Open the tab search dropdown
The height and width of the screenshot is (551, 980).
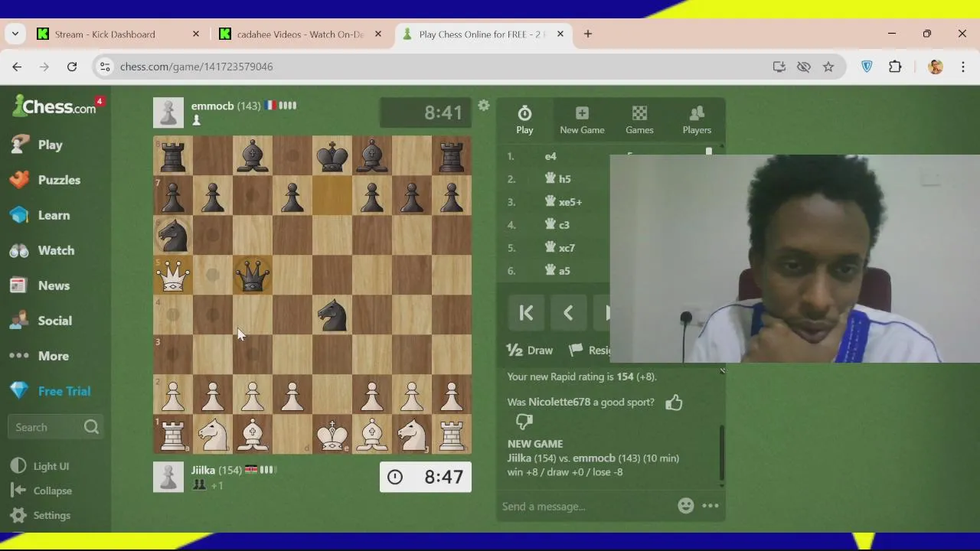[15, 34]
